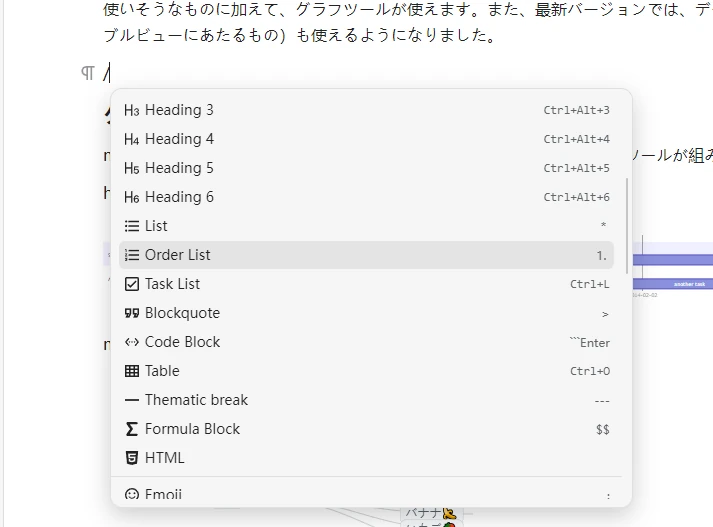
Task: Insert a Formula Block
Action: (x=367, y=429)
